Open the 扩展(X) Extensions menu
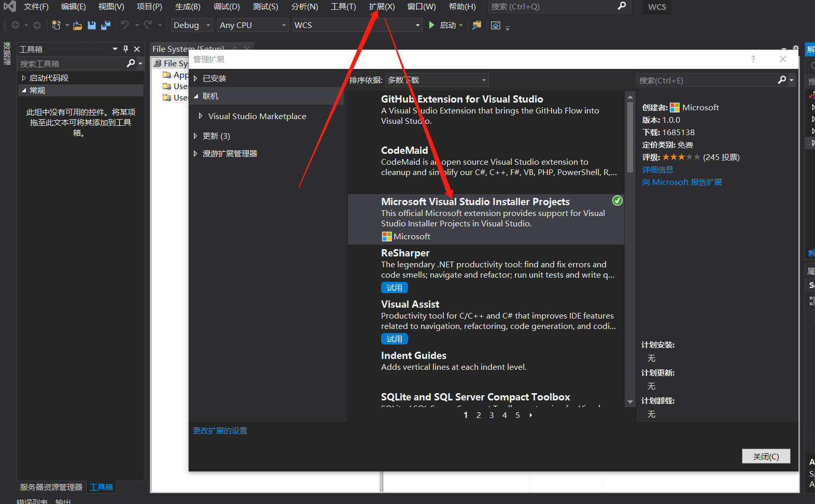The image size is (815, 504). (x=382, y=7)
